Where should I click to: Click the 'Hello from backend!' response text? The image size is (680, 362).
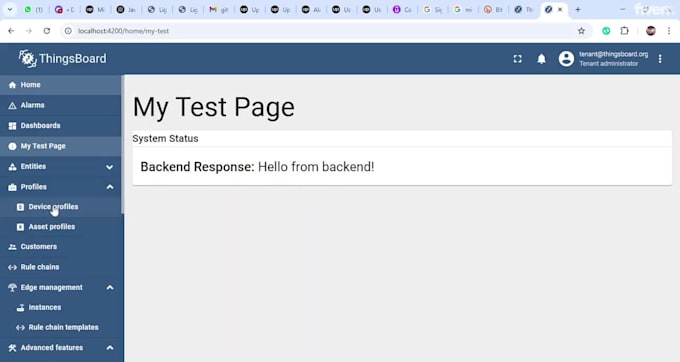316,167
